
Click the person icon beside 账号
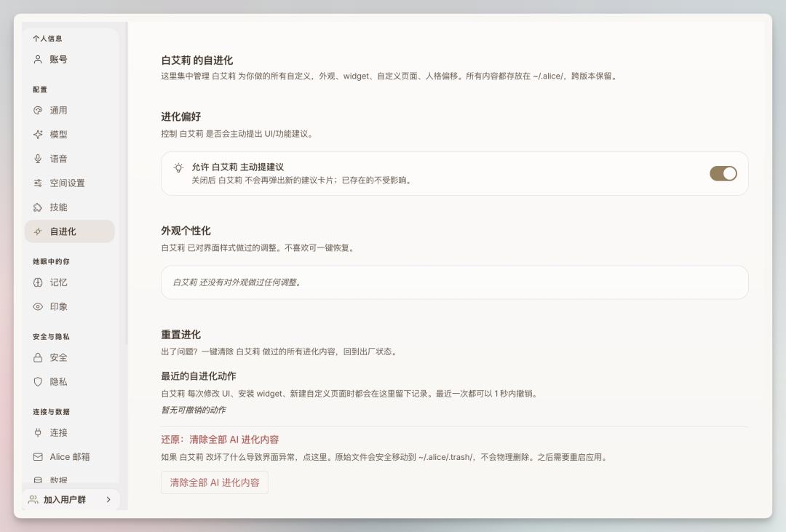38,59
